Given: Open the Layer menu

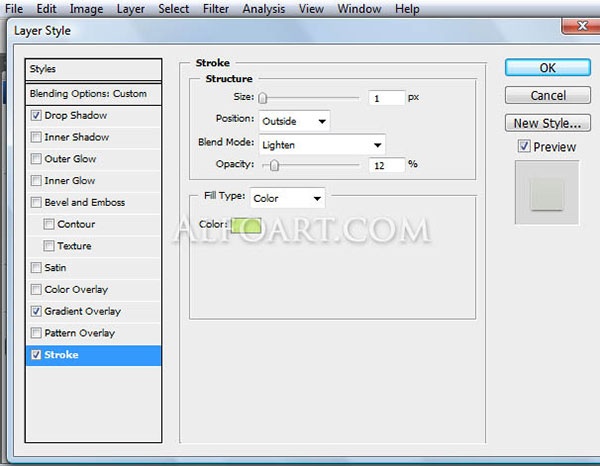Looking at the screenshot, I should tap(130, 8).
